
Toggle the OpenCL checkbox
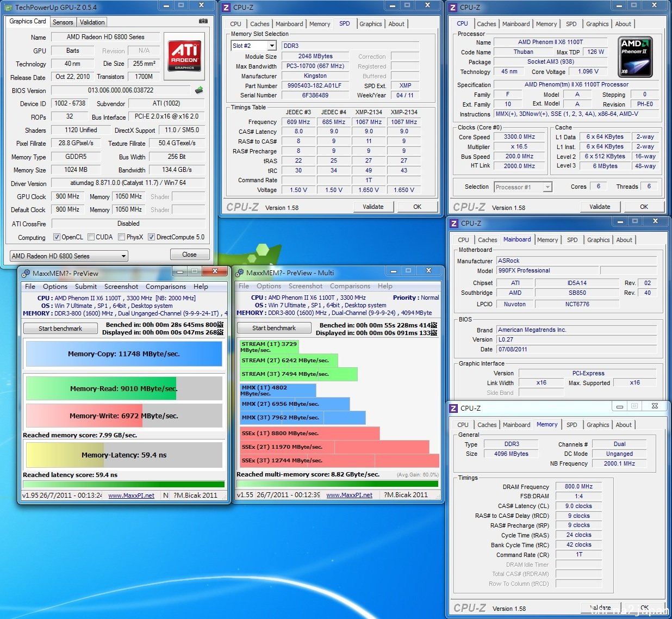point(57,237)
